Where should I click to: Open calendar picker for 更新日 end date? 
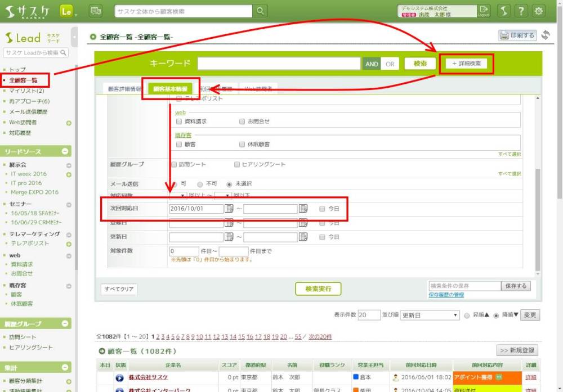[x=303, y=237]
